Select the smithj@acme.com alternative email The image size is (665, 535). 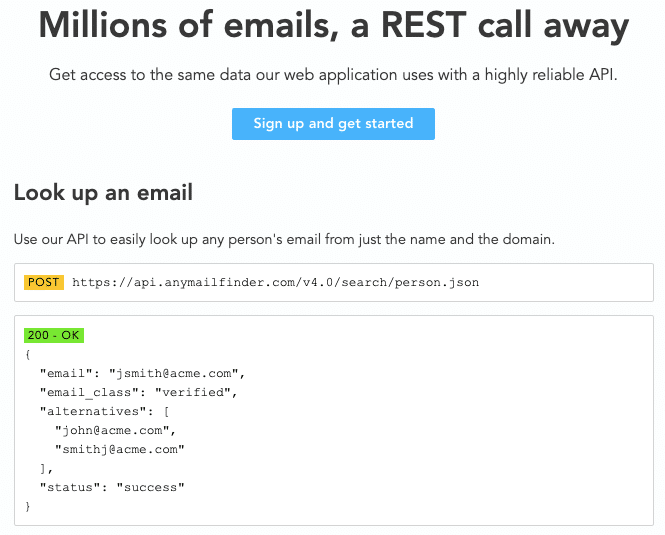pyautogui.click(x=120, y=450)
